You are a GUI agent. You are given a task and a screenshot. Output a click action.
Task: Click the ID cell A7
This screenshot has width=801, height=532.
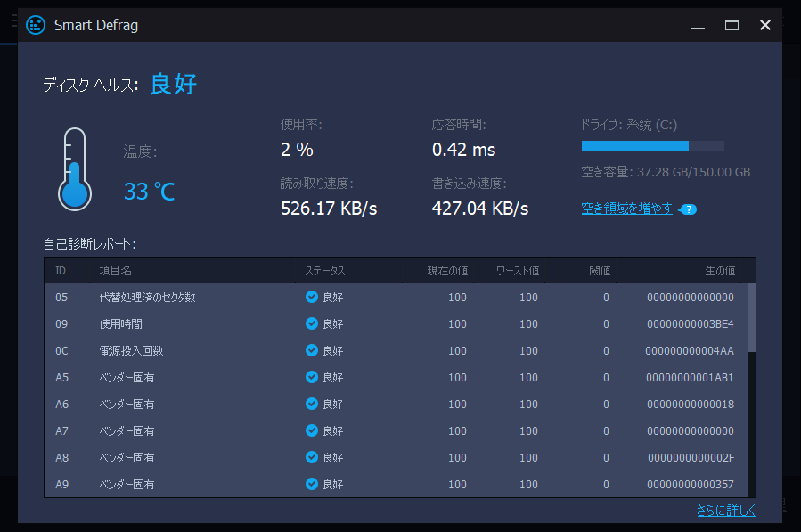tap(61, 431)
